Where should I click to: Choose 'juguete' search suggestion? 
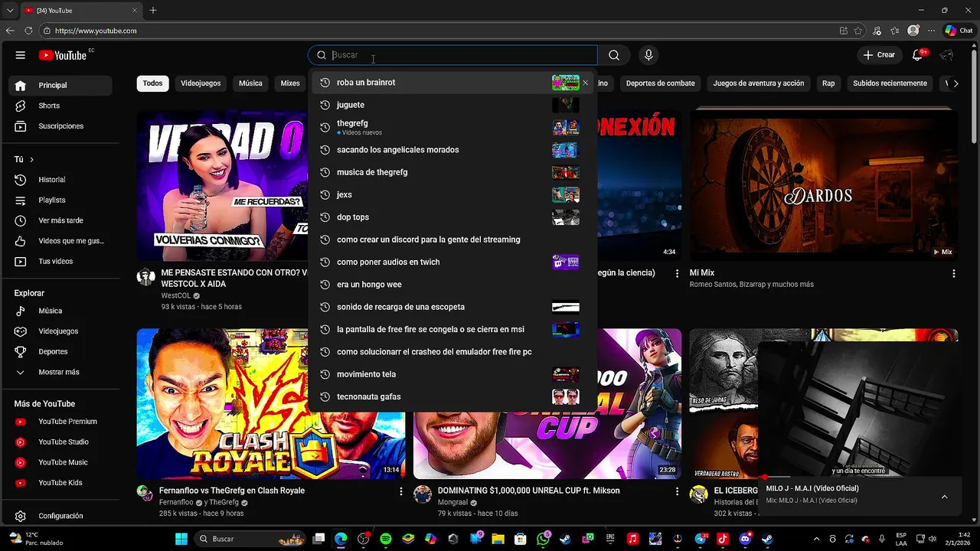point(452,105)
